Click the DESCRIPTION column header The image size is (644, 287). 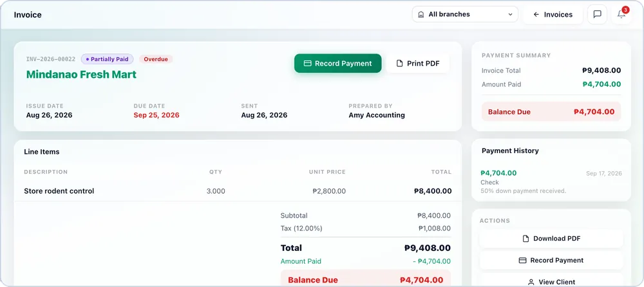[46, 172]
